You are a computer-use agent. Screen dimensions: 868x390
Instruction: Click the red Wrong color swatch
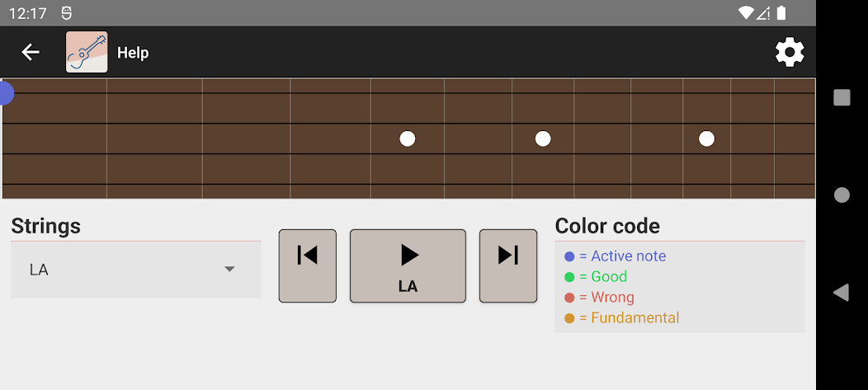569,298
